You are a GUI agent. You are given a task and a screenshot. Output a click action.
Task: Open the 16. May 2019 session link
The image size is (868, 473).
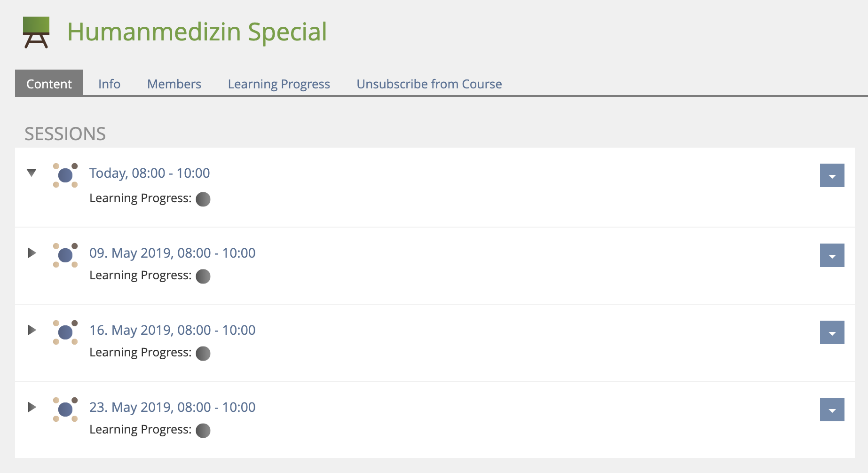pyautogui.click(x=172, y=330)
